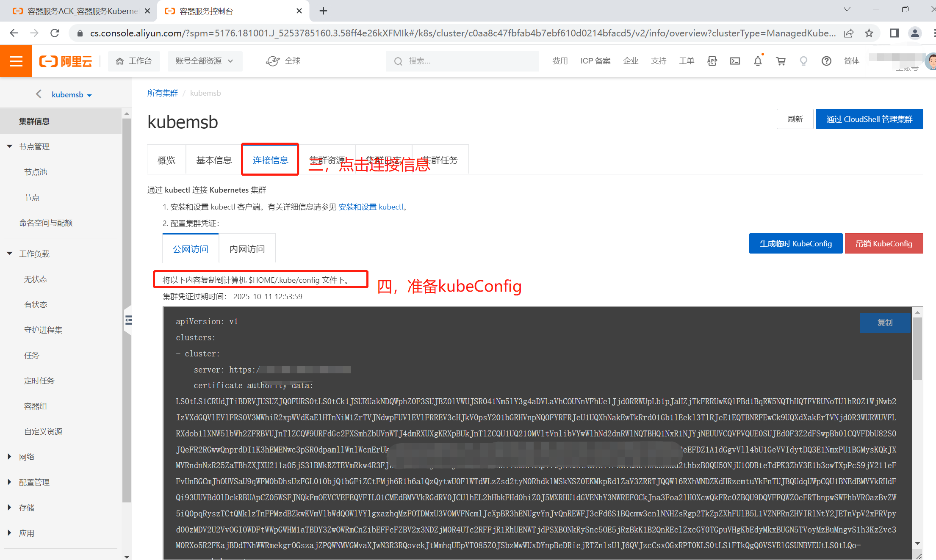The height and width of the screenshot is (560, 936).
Task: Open the 工单 menu
Action: click(x=687, y=61)
